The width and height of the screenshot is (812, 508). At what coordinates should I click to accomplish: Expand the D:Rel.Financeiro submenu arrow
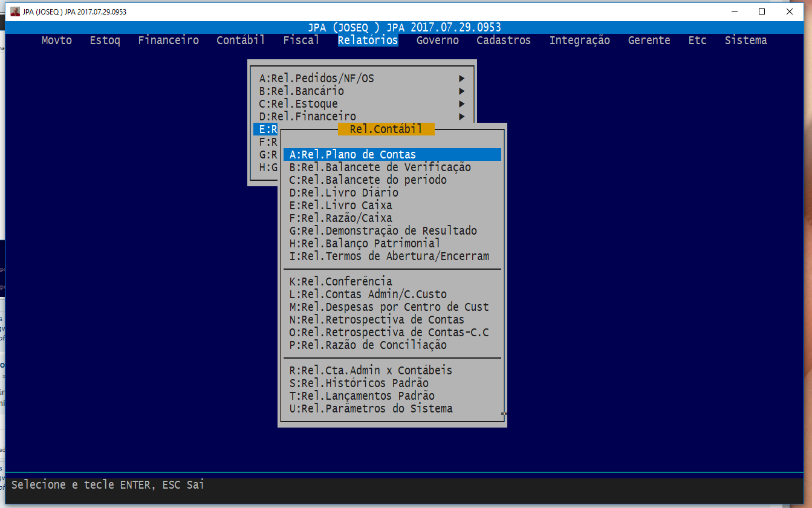click(x=462, y=117)
